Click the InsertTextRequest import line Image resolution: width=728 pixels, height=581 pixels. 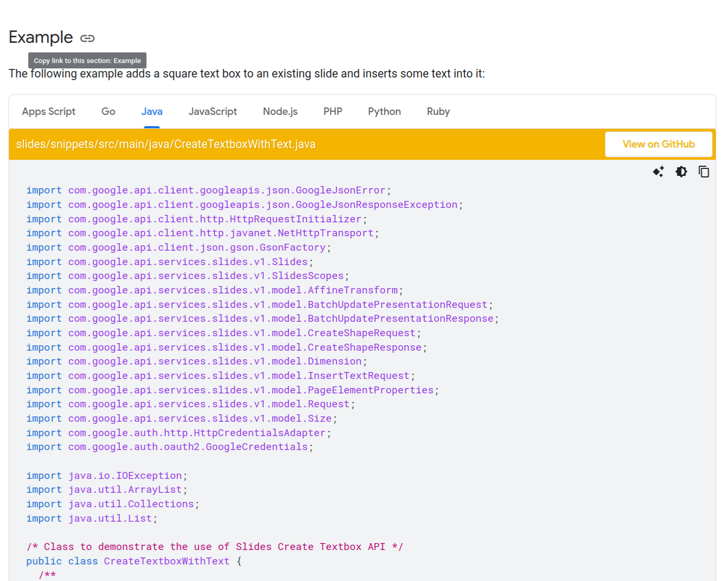point(221,376)
